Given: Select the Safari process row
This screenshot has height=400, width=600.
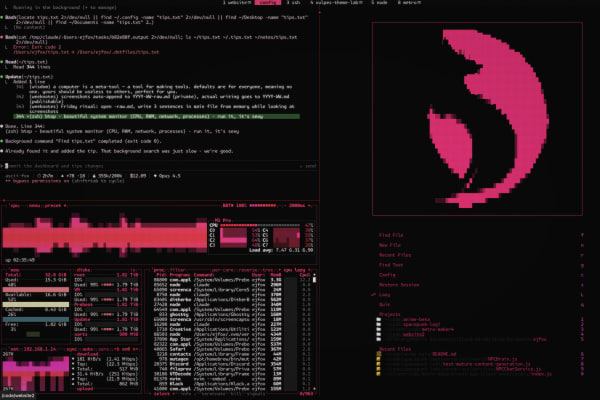Looking at the screenshot, I should click(233, 349).
